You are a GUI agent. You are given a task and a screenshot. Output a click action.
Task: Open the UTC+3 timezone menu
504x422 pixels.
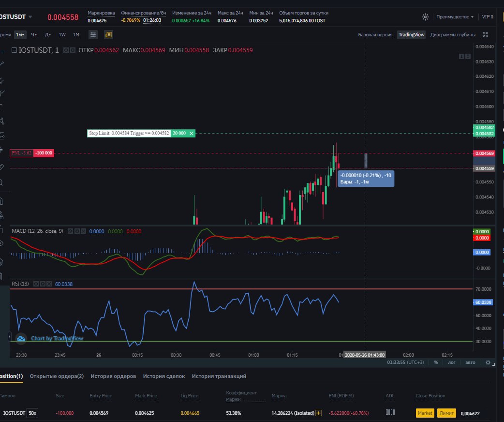coord(405,362)
